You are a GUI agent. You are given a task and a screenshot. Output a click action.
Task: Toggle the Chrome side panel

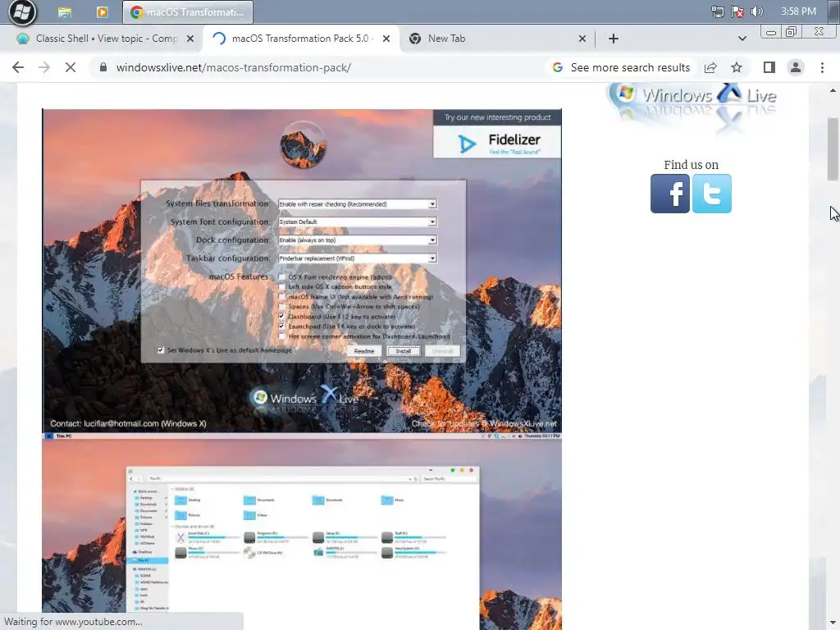pyautogui.click(x=769, y=67)
